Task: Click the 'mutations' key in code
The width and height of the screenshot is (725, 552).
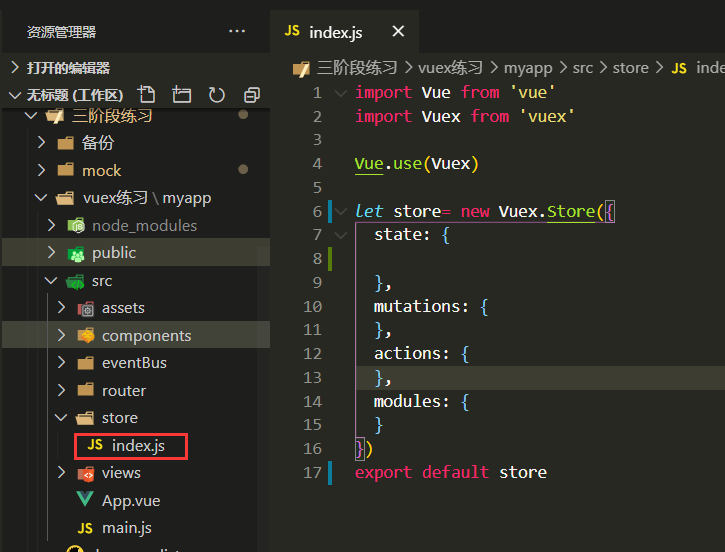Action: (x=417, y=306)
